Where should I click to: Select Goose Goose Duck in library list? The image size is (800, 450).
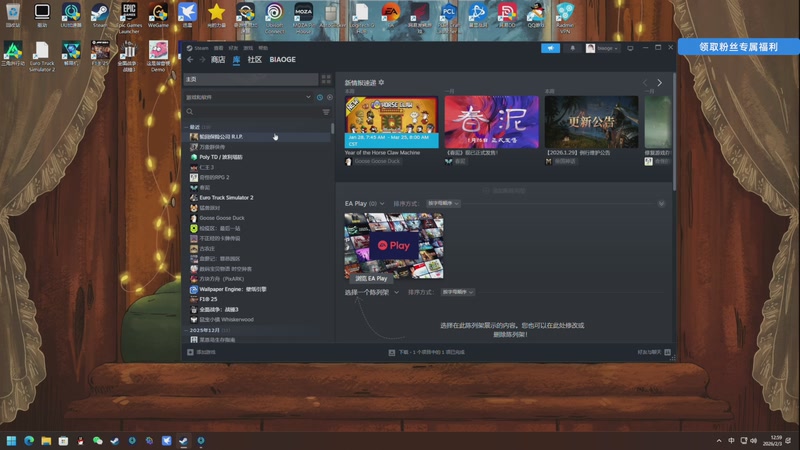point(221,218)
